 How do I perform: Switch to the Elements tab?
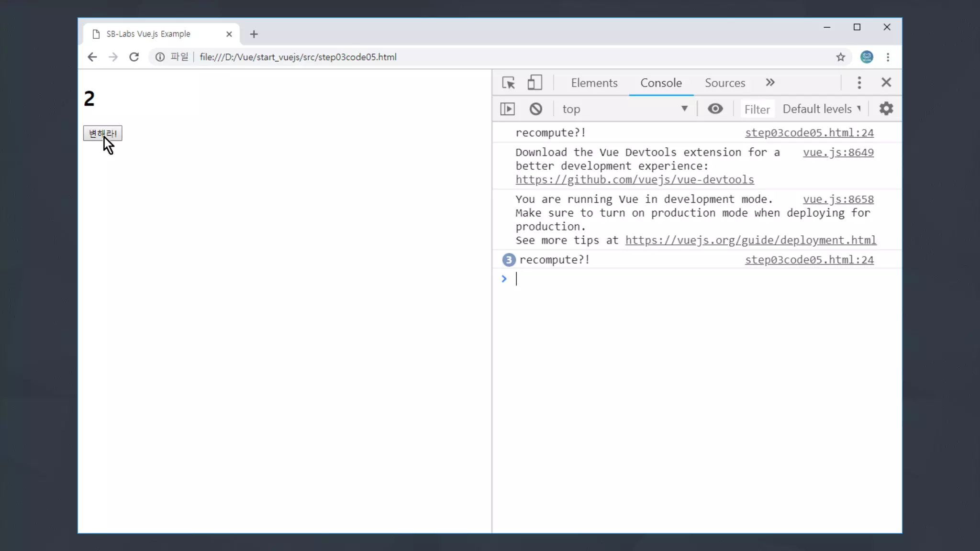point(594,83)
